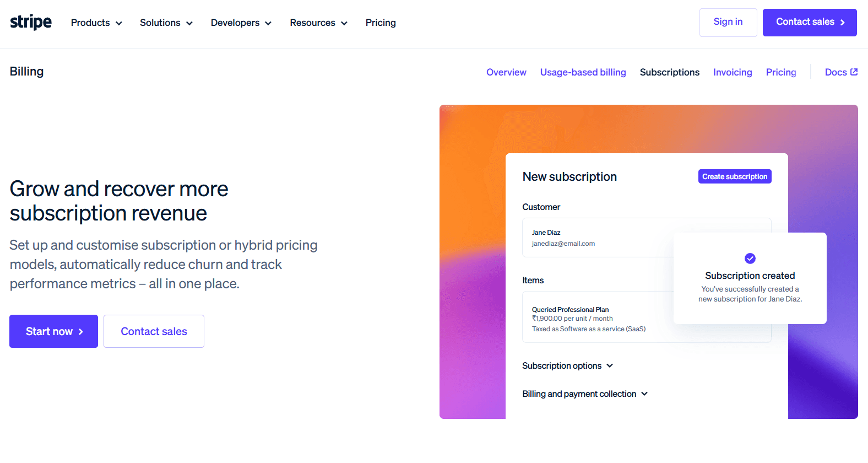Image resolution: width=868 pixels, height=463 pixels.
Task: Click the janediaz@email.com text
Action: [563, 244]
